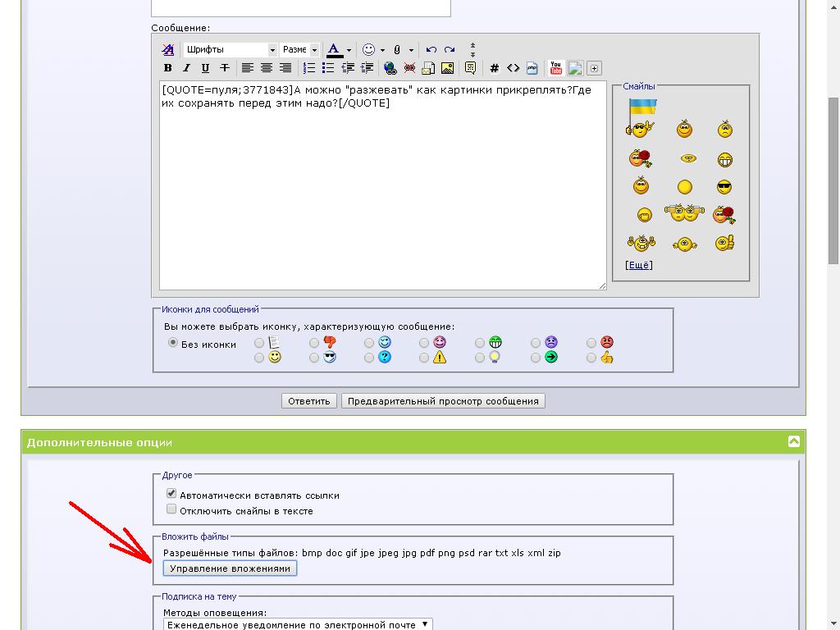Click the paperclip attachment icon

[x=397, y=50]
